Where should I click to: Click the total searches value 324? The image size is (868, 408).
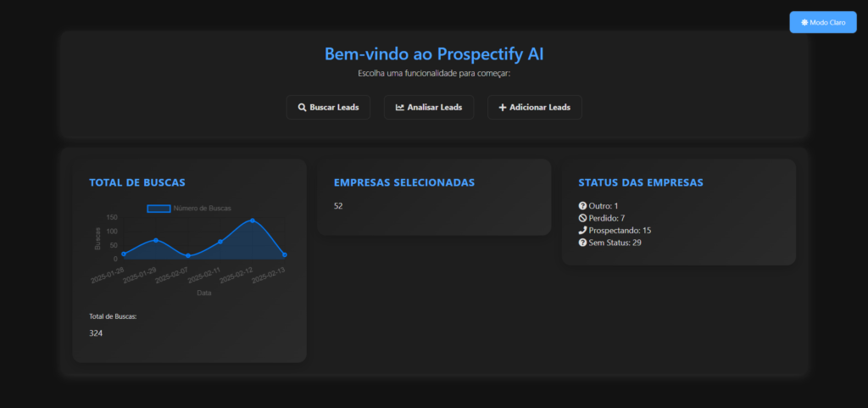(96, 333)
